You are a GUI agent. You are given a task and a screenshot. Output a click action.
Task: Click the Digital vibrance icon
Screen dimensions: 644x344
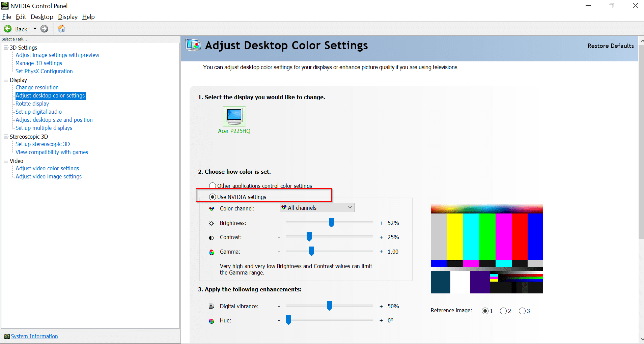[x=212, y=306]
